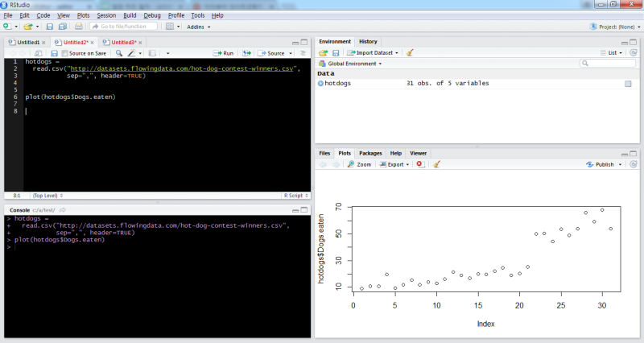The width and height of the screenshot is (644, 343).
Task: View hotdogs data using the table grid icon
Action: tap(627, 84)
